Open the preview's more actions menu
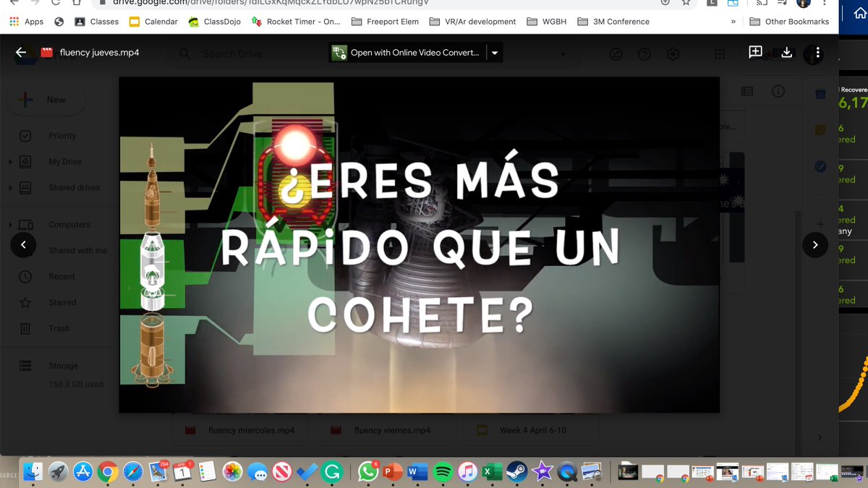Viewport: 868px width, 488px height. point(818,53)
